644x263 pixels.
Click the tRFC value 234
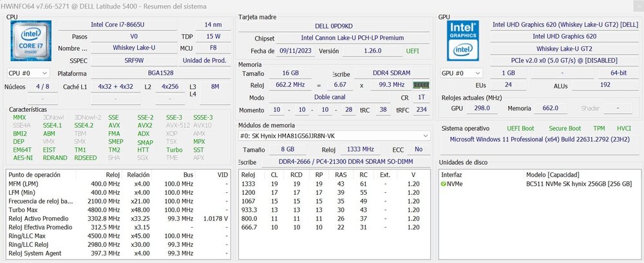point(421,110)
